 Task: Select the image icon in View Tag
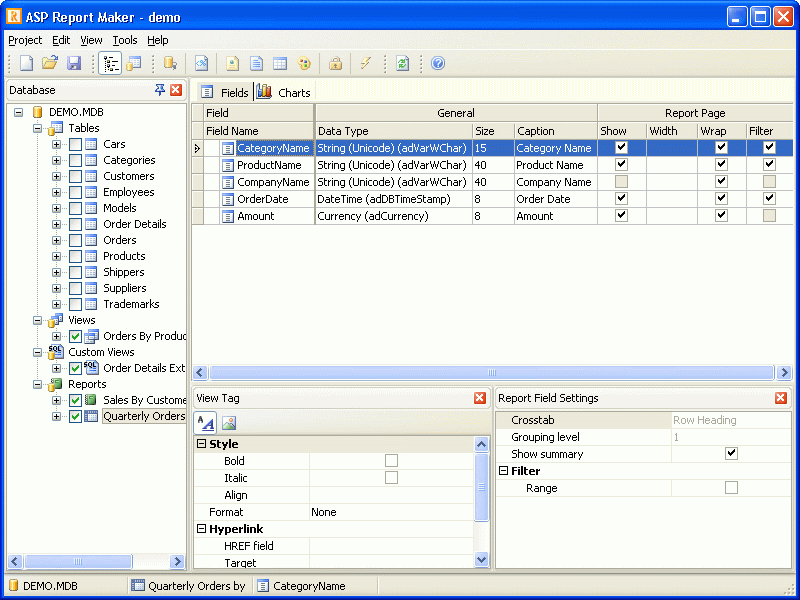pyautogui.click(x=229, y=423)
